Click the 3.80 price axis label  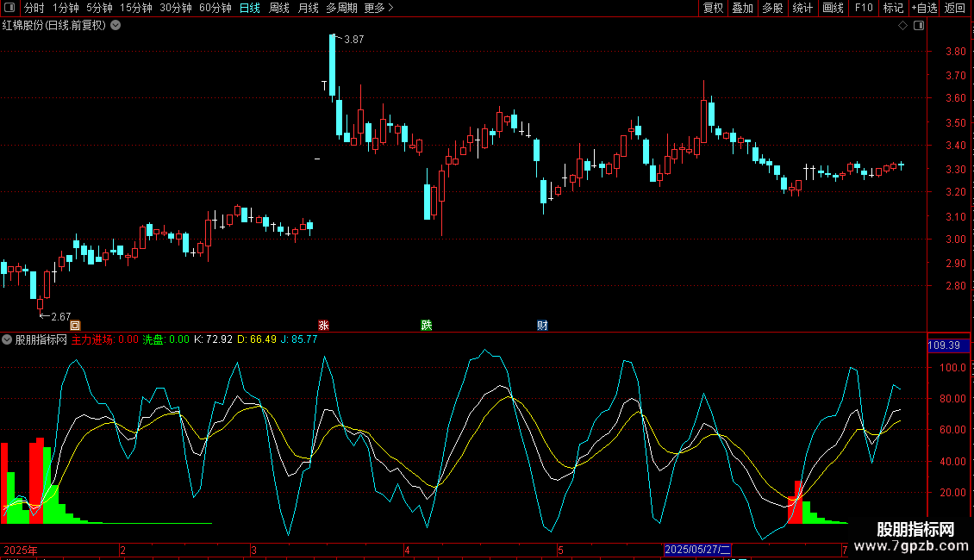(x=955, y=52)
